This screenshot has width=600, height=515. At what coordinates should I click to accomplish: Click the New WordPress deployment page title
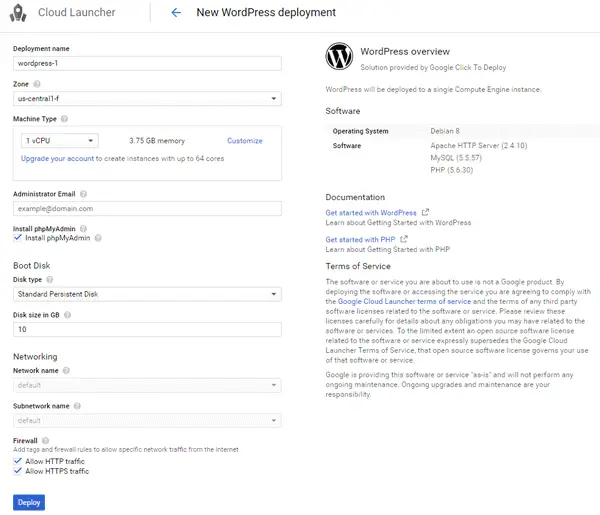[x=266, y=12]
